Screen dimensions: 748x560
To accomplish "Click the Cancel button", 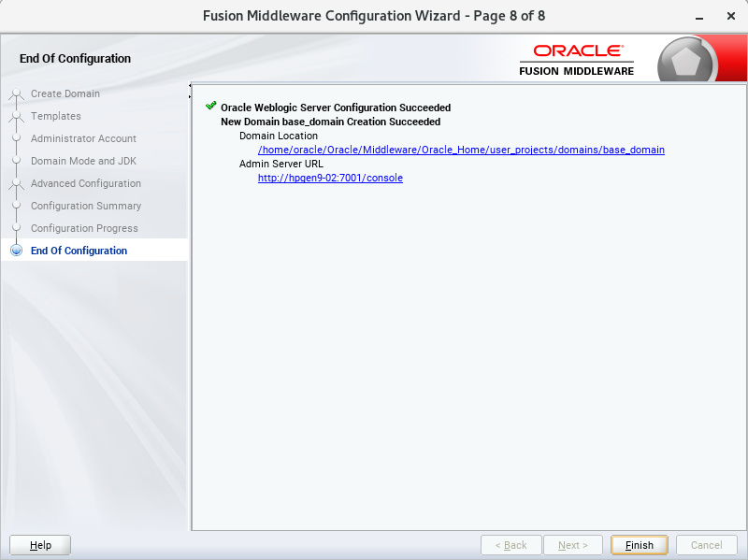I will point(706,545).
